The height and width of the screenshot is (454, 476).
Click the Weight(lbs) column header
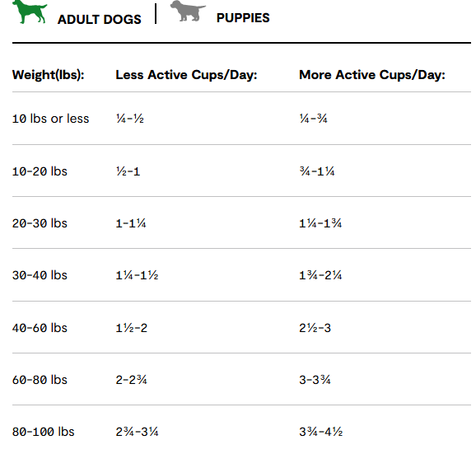click(x=49, y=75)
